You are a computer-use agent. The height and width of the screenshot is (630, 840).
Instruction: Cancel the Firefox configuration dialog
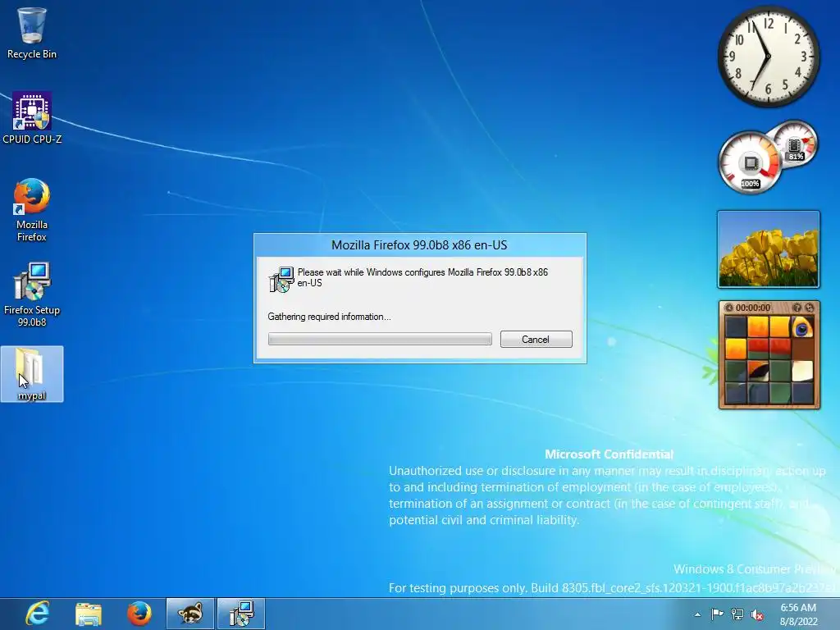tap(536, 339)
